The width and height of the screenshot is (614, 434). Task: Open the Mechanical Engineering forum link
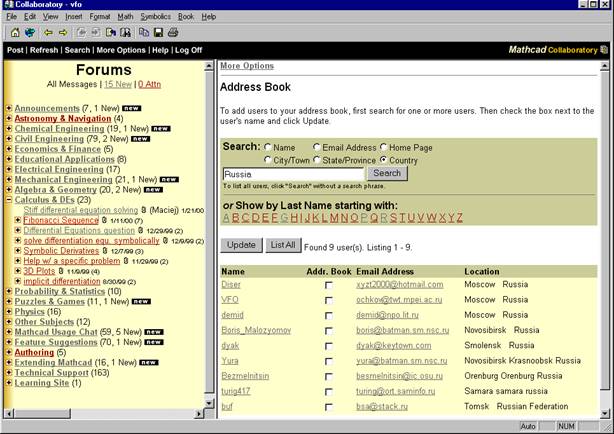click(x=63, y=179)
